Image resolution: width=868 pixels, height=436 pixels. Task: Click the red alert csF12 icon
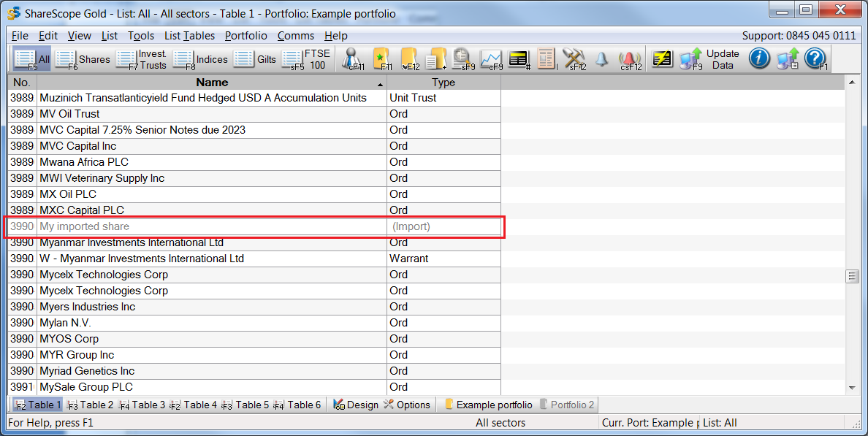pyautogui.click(x=630, y=59)
